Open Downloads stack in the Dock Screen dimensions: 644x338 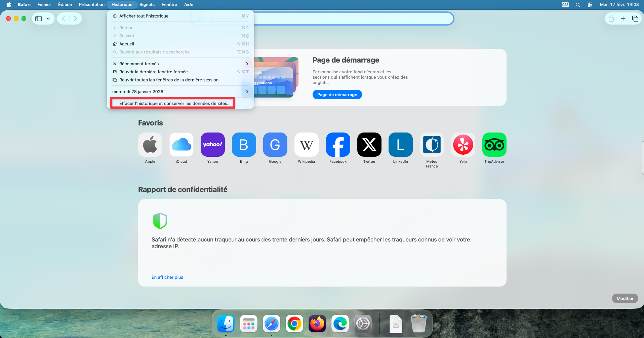pyautogui.click(x=396, y=324)
